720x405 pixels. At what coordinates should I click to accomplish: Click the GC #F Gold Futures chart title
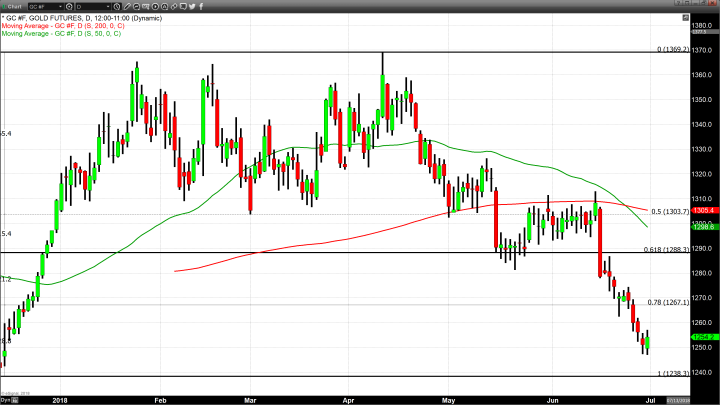[82, 18]
